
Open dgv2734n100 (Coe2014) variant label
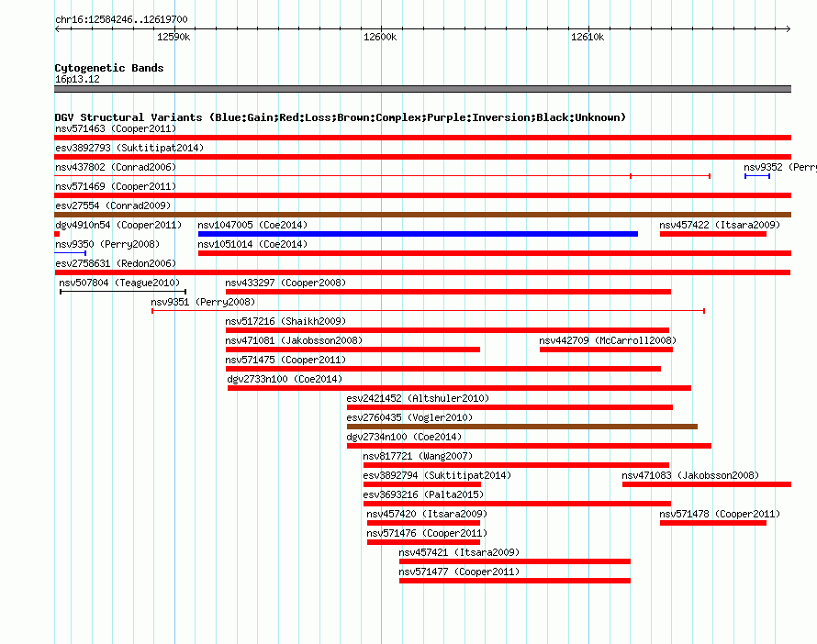pos(404,437)
